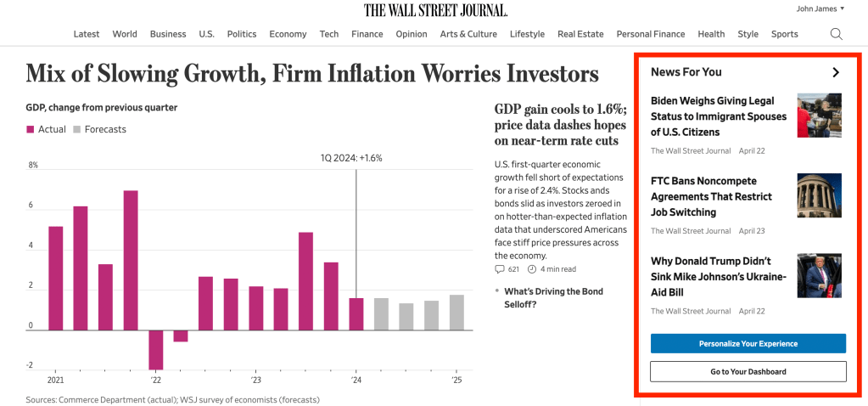Click Go to Your Dashboard button
The height and width of the screenshot is (406, 868).
748,371
